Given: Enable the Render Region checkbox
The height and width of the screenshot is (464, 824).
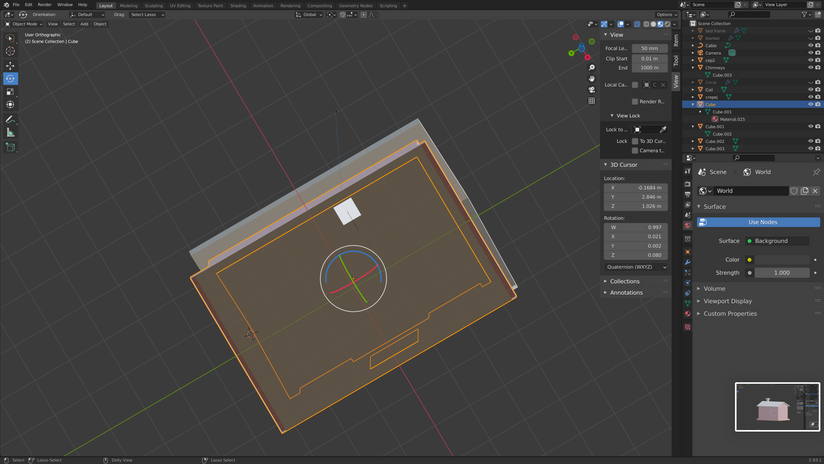Looking at the screenshot, I should click(x=635, y=101).
